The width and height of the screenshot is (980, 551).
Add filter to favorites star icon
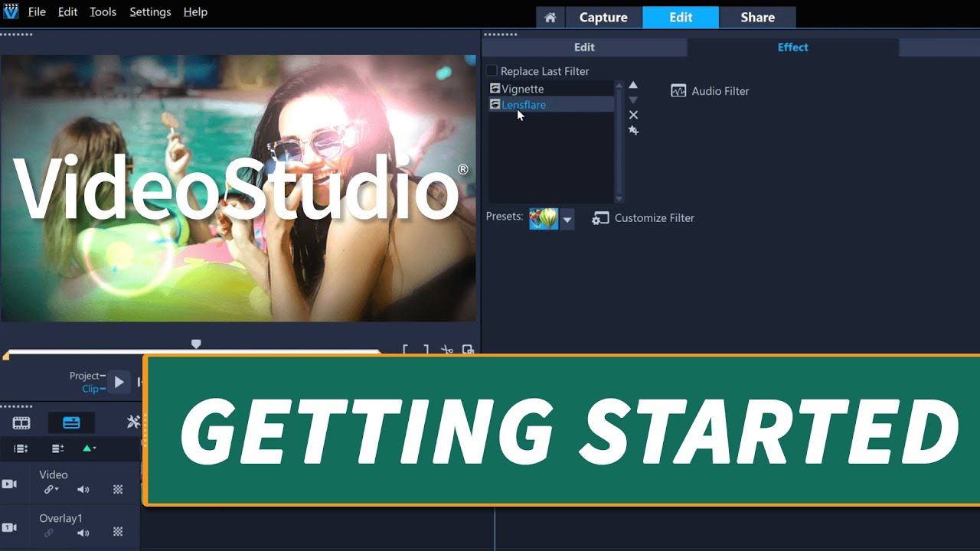pos(633,131)
